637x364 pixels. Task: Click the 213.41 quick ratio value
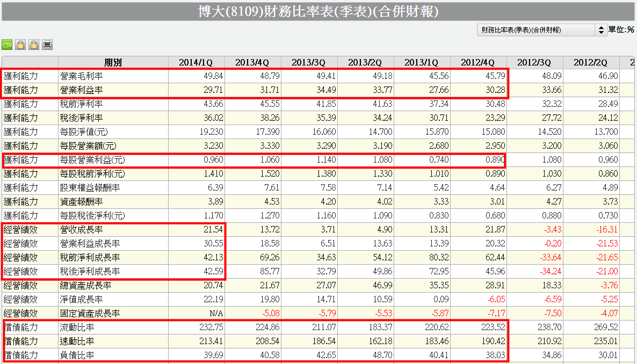pyautogui.click(x=211, y=341)
